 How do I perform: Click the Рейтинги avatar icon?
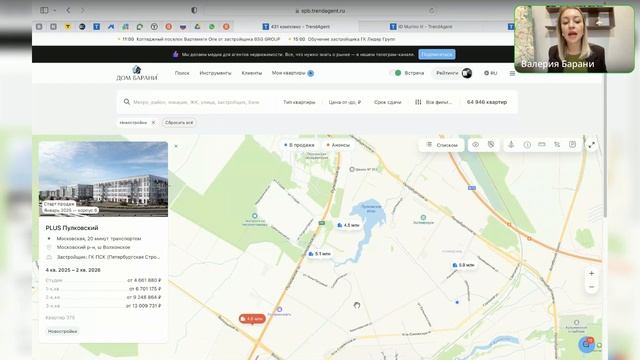point(467,73)
